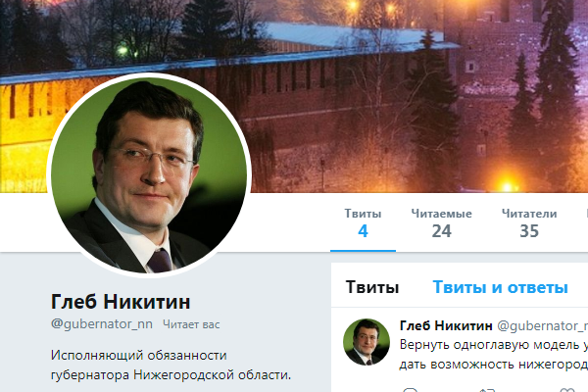Click @gubernator_nn handle below the profile name
588x392 pixels.
102,324
